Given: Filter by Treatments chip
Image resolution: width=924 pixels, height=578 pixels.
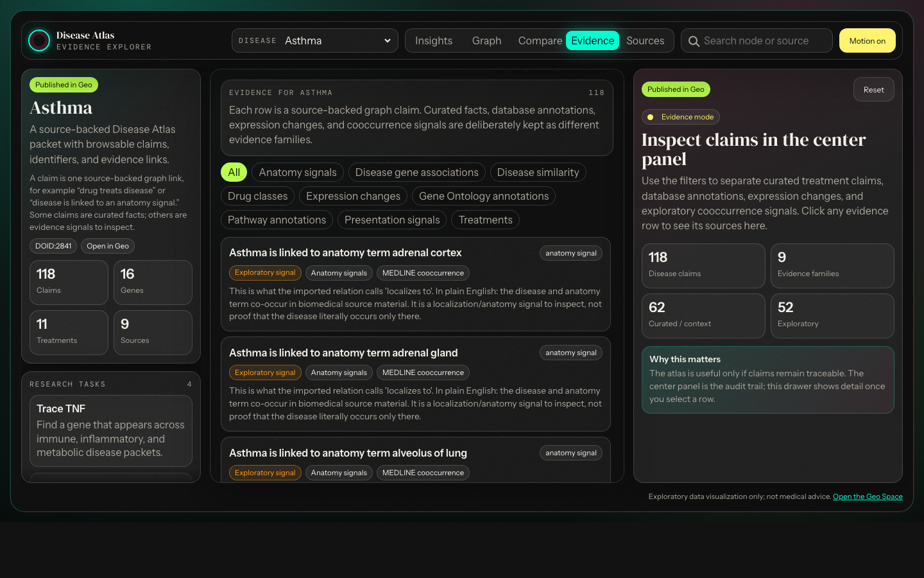Looking at the screenshot, I should tap(486, 220).
